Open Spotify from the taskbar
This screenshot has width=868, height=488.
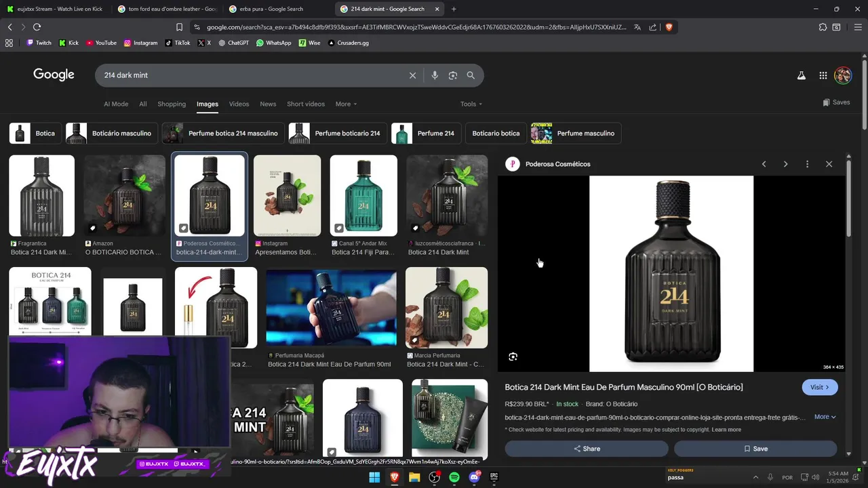[x=454, y=477]
